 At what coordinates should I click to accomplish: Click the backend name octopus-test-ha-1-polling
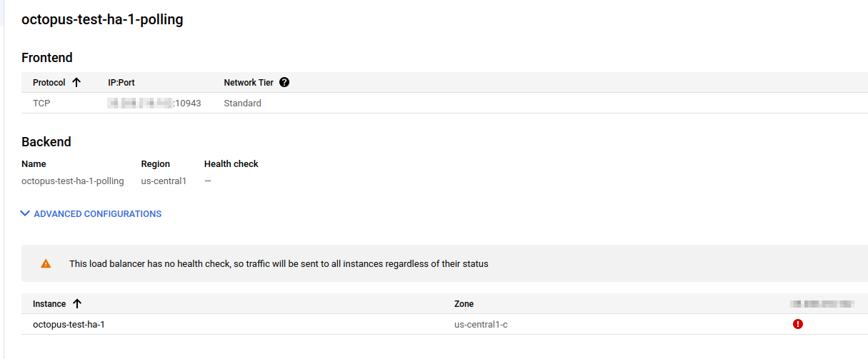pos(72,181)
